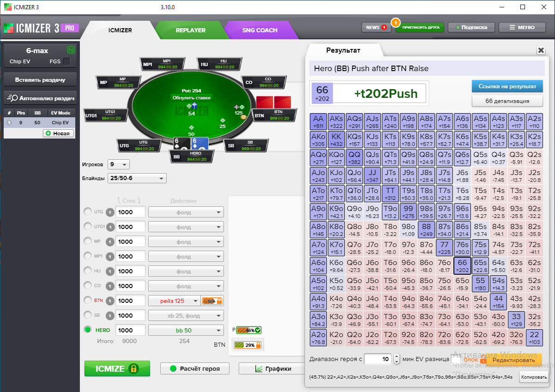Switch to the SNG COACH tab
This screenshot has height=392, width=555.
tap(260, 30)
